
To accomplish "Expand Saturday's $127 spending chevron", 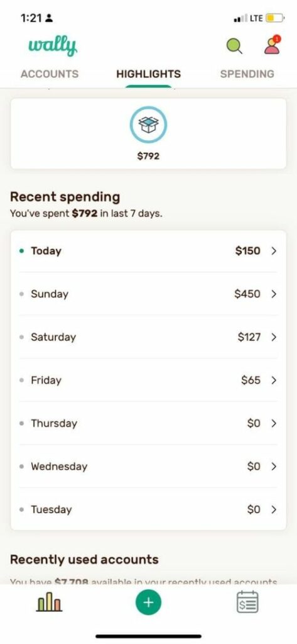I will [x=274, y=337].
